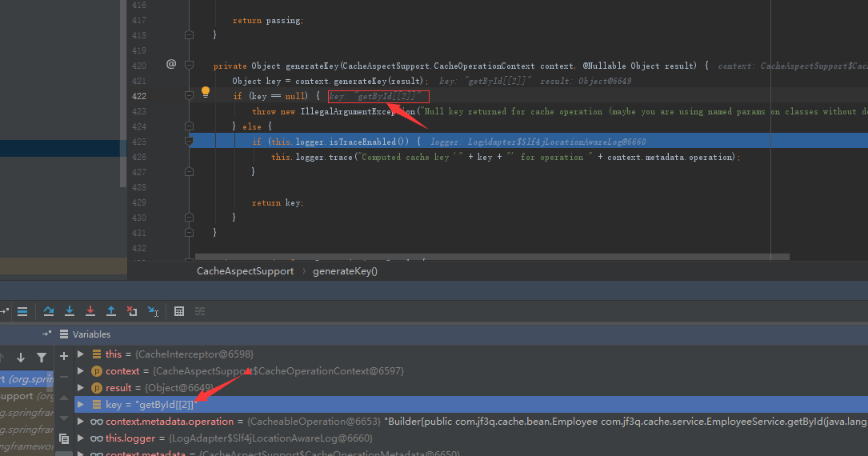Expand context.metadata.operation watch node
868x456 pixels.
coord(81,422)
